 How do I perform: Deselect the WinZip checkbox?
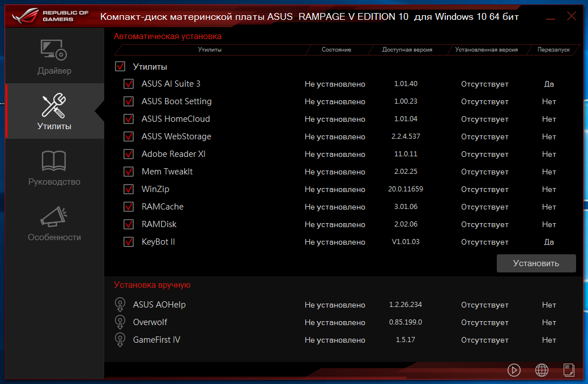pos(129,190)
